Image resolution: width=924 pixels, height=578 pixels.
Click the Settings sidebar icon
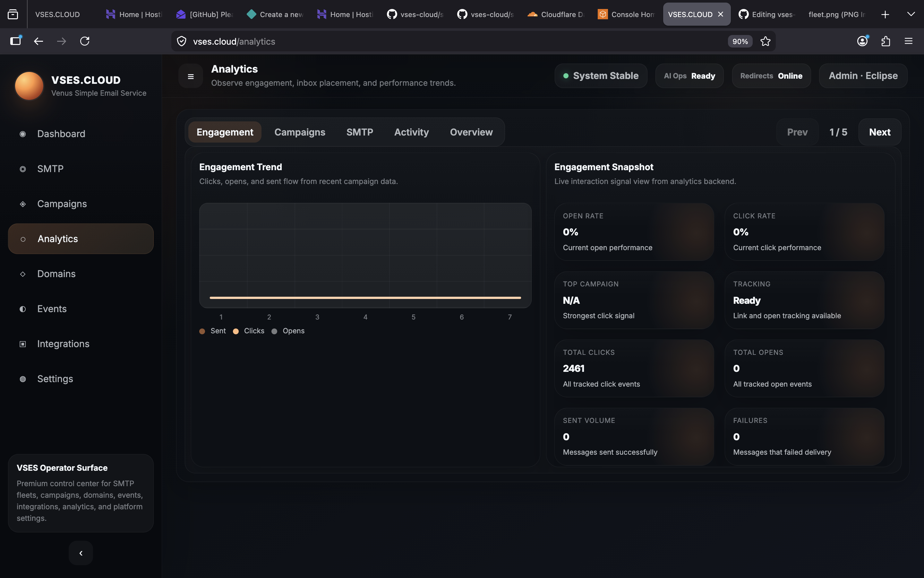(23, 379)
